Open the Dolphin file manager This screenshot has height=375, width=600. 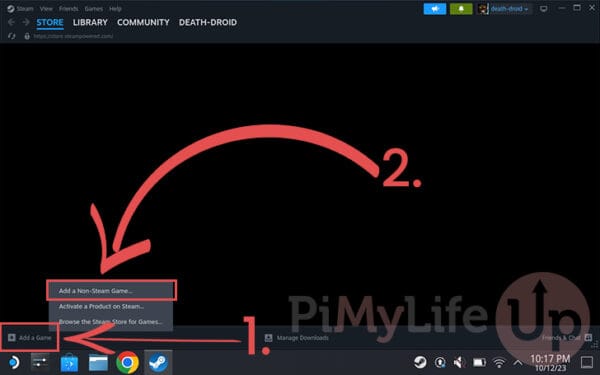pos(98,363)
